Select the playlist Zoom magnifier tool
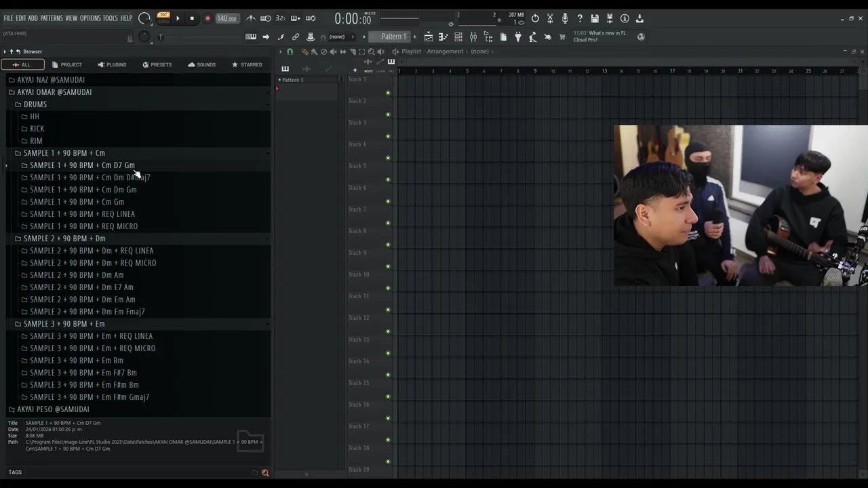868x488 pixels. tap(371, 52)
